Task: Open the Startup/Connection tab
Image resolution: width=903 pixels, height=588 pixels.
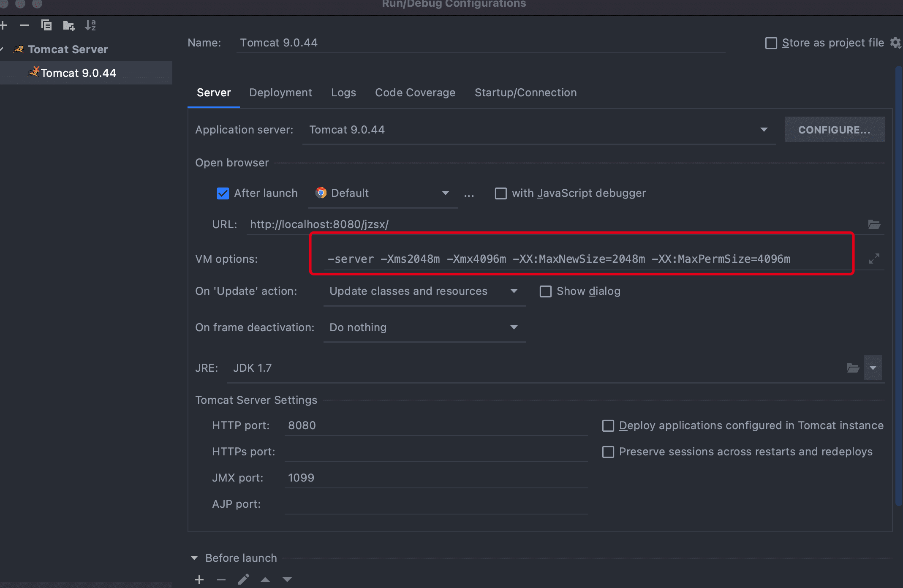Action: tap(525, 93)
